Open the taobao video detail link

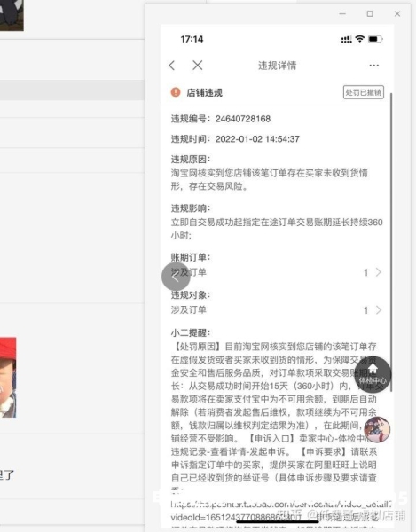[281, 511]
